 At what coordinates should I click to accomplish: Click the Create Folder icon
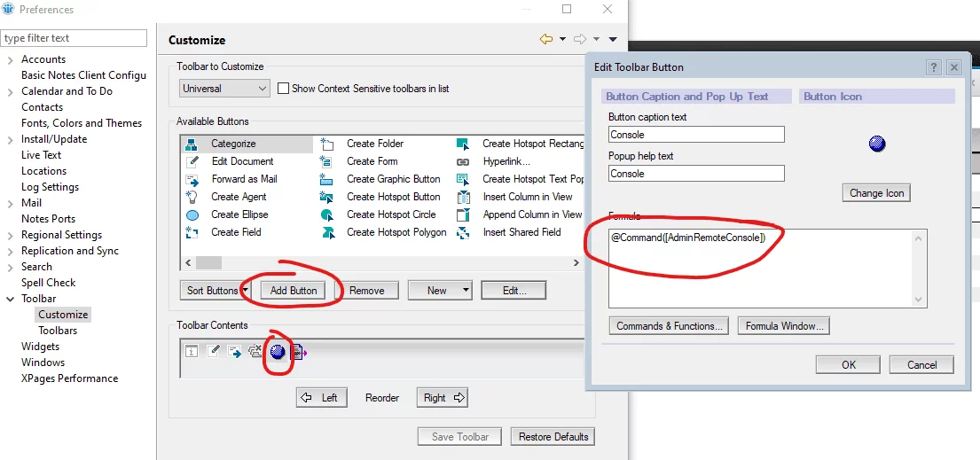point(328,144)
